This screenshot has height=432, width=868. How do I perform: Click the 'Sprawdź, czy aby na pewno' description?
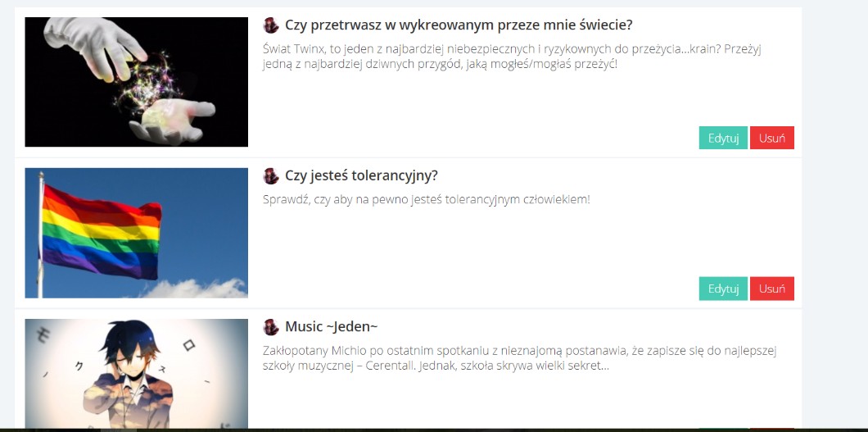pos(427,199)
